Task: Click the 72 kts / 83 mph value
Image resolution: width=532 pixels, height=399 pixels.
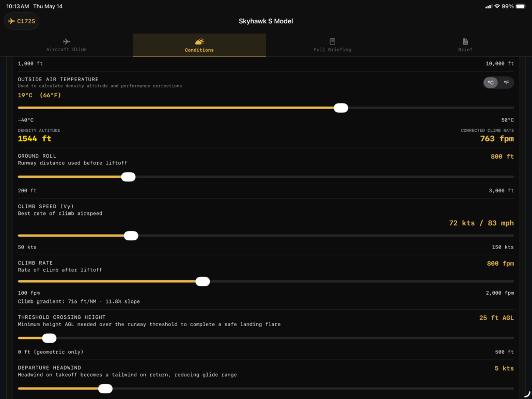Action: click(x=481, y=223)
